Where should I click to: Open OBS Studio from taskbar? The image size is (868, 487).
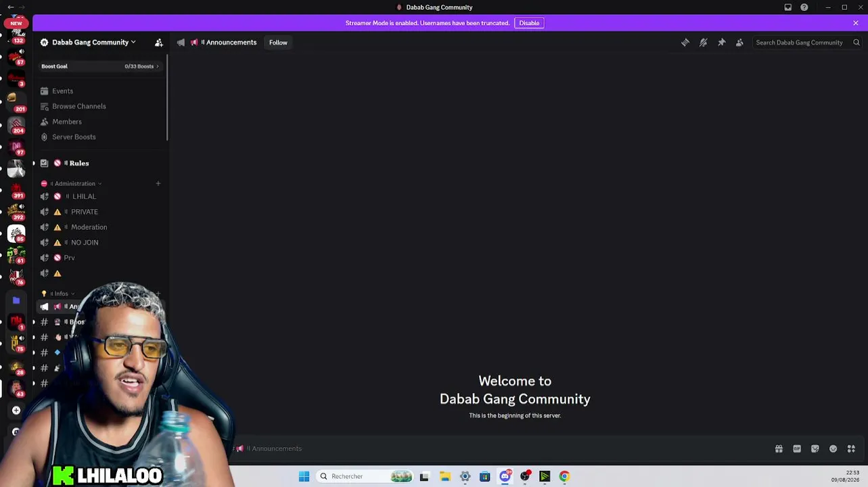pos(525,476)
